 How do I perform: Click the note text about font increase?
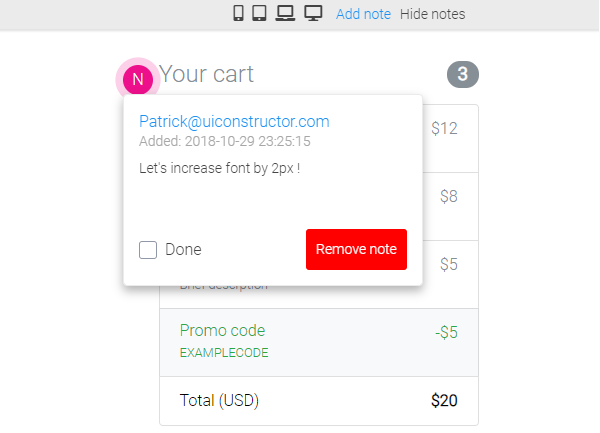click(x=220, y=168)
